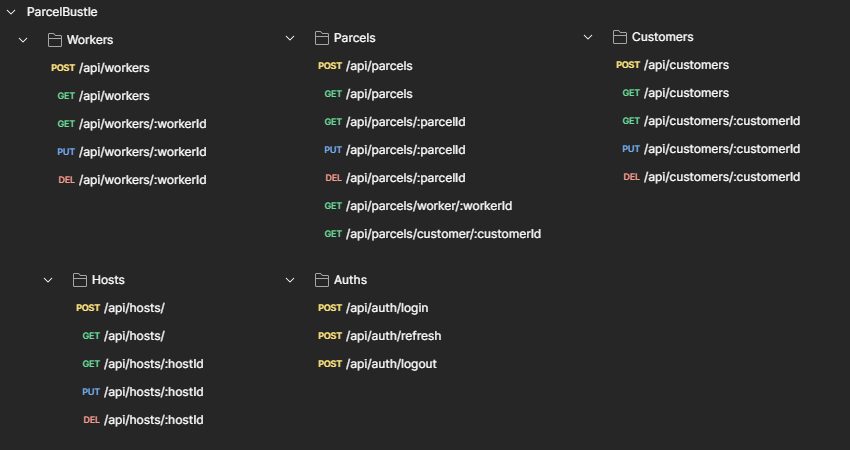
Task: Collapse the Parcels folder chevron
Action: (290, 38)
